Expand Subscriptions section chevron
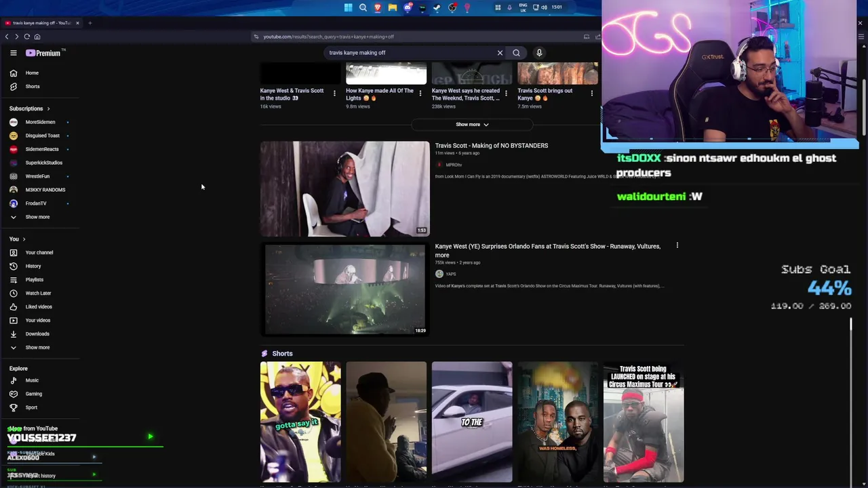The image size is (868, 488). coord(48,108)
